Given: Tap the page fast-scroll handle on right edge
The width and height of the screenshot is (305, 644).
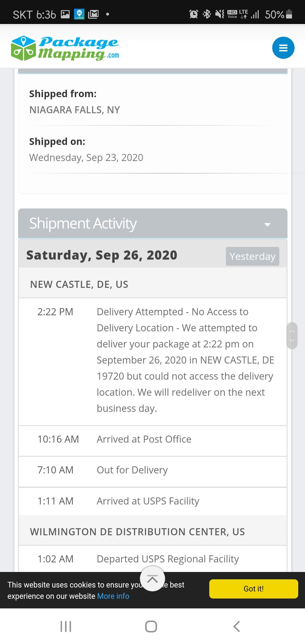Looking at the screenshot, I should coord(292,336).
